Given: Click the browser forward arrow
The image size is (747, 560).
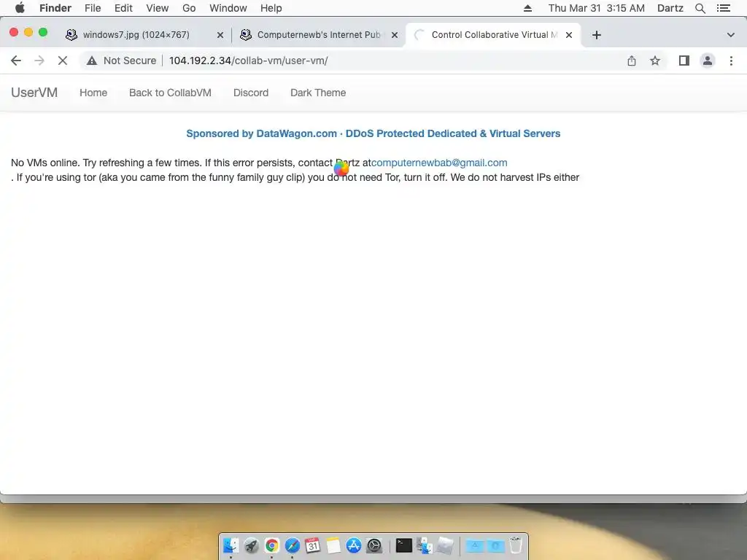Looking at the screenshot, I should click(x=39, y=61).
